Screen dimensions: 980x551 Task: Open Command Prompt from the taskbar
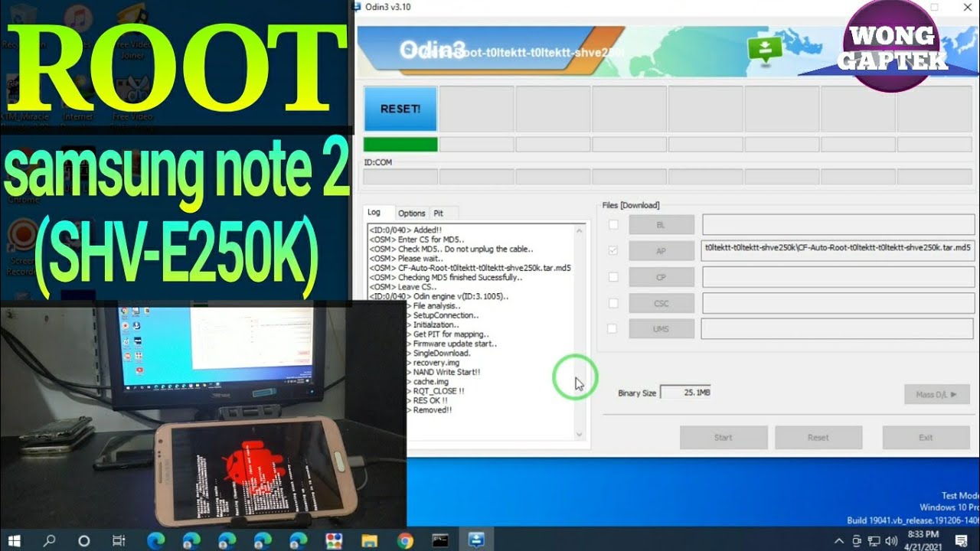[440, 540]
